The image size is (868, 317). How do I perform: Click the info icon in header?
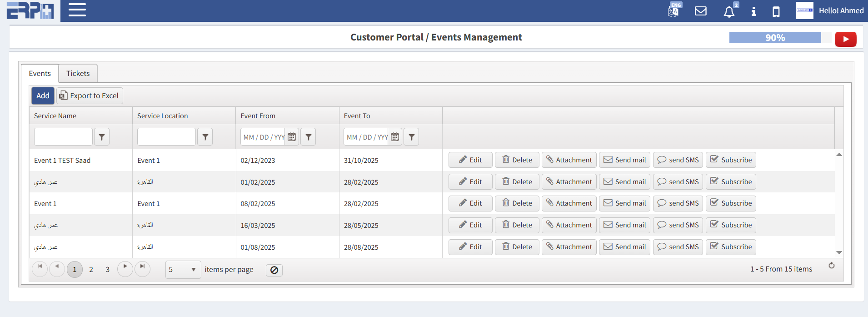[x=753, y=11]
